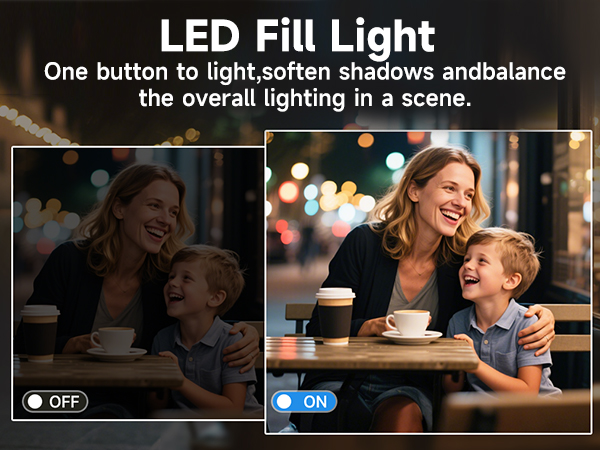Image resolution: width=600 pixels, height=450 pixels.
Task: Click the white knob of the OFF switch
Action: coord(35,402)
